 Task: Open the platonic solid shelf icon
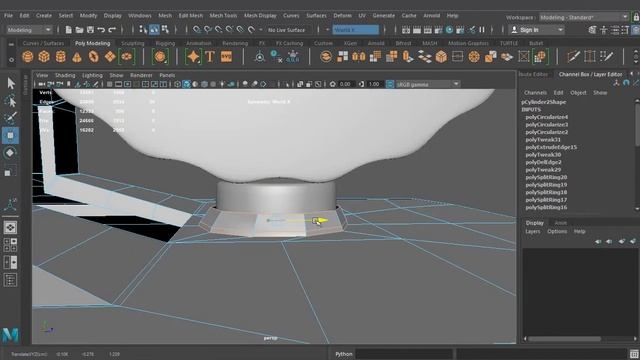click(x=160, y=56)
